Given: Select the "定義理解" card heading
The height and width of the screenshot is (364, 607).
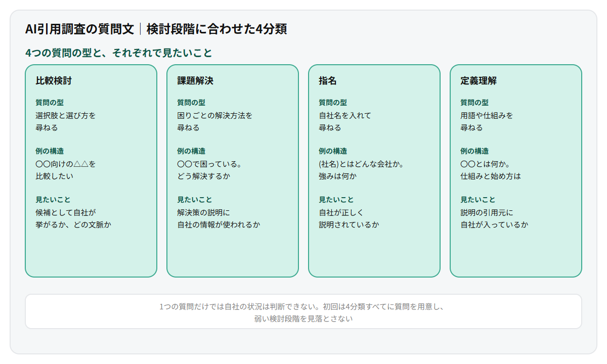Looking at the screenshot, I should (x=479, y=81).
